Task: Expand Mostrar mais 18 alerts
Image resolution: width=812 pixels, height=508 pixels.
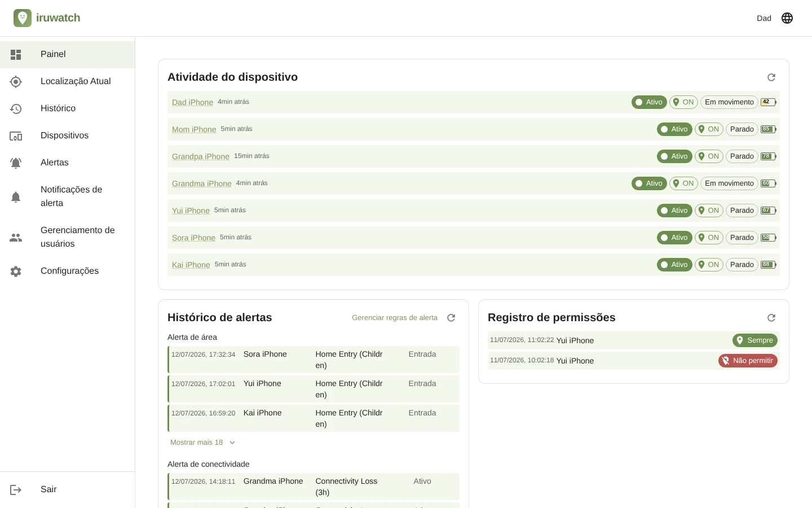Action: (x=202, y=443)
